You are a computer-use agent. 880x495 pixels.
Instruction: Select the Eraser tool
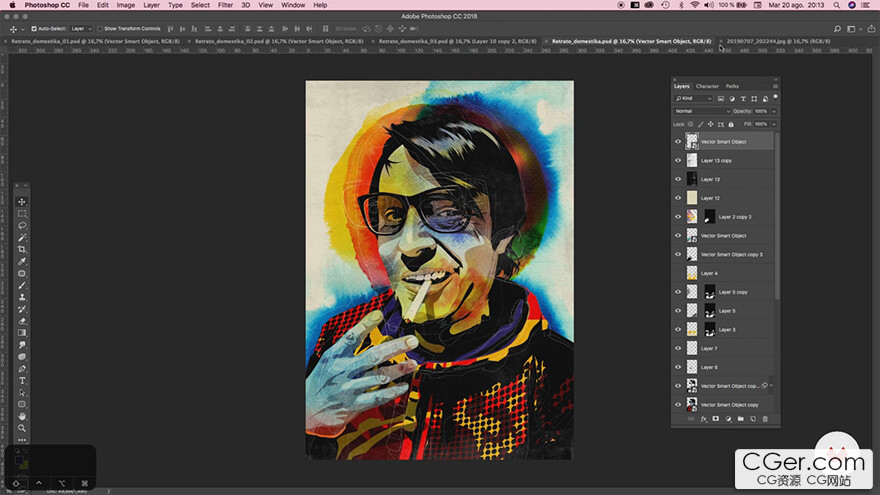coord(22,321)
